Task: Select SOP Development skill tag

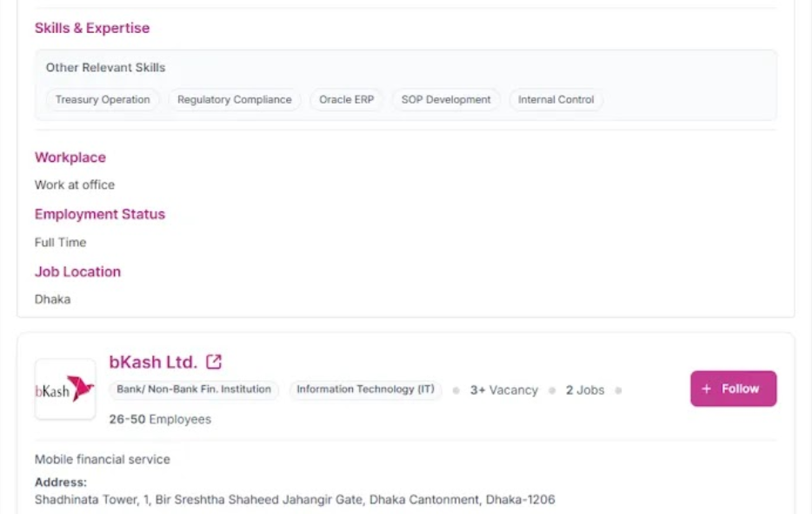Action: coord(446,99)
